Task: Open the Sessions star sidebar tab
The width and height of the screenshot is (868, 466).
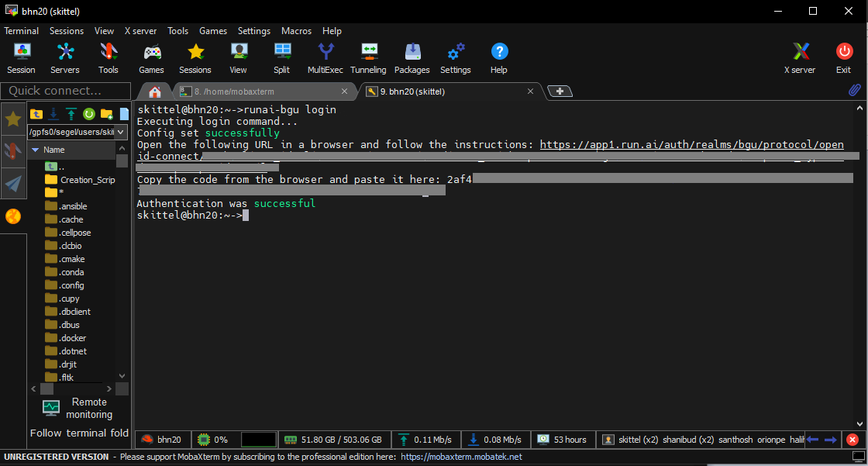Action: click(x=12, y=119)
